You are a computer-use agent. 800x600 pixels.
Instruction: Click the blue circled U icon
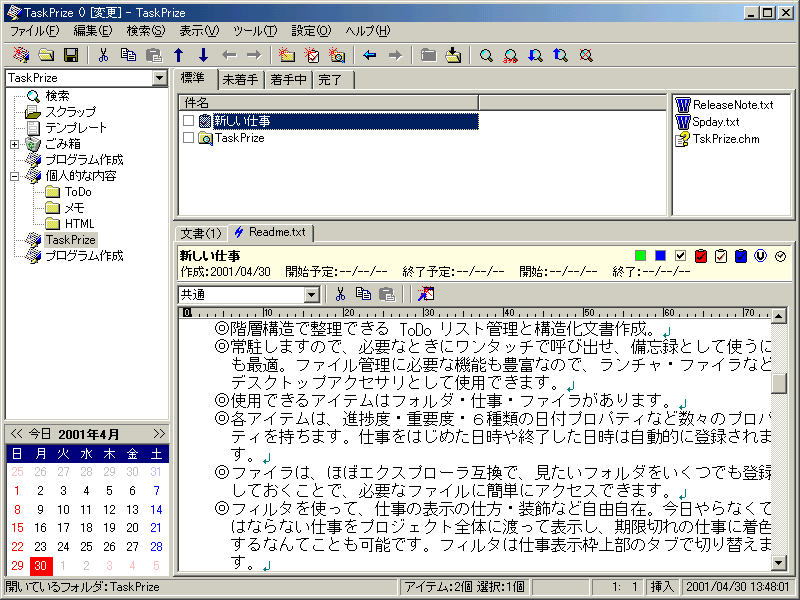pyautogui.click(x=760, y=256)
